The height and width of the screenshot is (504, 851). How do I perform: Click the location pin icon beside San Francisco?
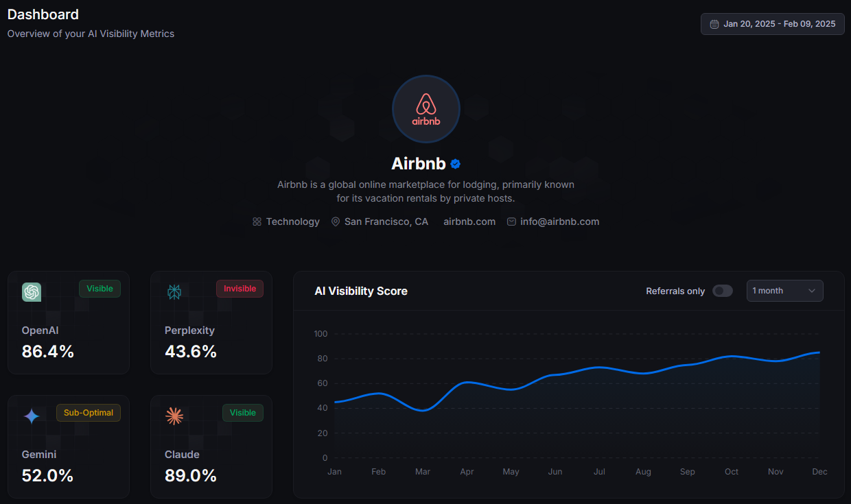click(x=336, y=221)
